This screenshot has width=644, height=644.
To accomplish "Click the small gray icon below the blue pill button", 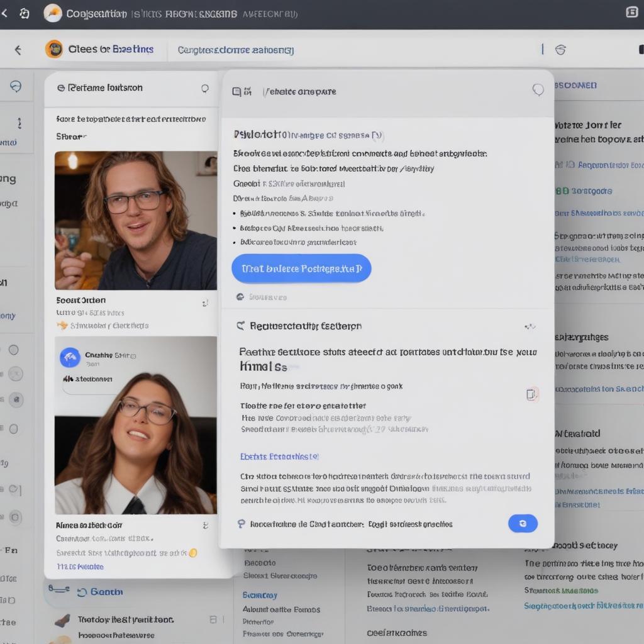I will [240, 297].
